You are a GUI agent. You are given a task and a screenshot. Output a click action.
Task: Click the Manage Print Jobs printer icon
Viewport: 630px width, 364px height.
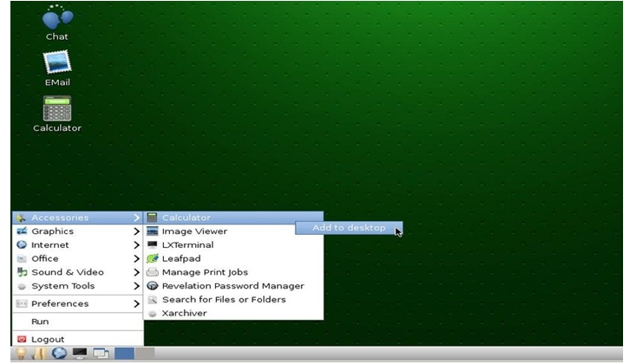152,272
